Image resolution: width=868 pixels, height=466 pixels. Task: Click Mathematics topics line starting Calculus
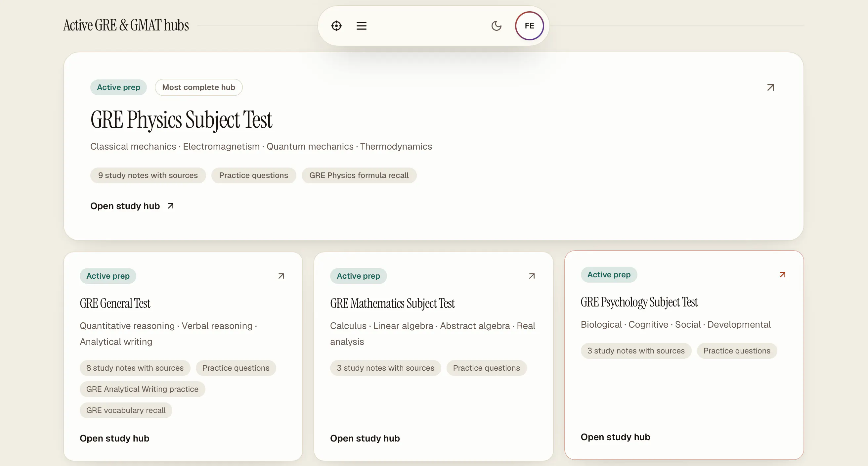tap(433, 334)
